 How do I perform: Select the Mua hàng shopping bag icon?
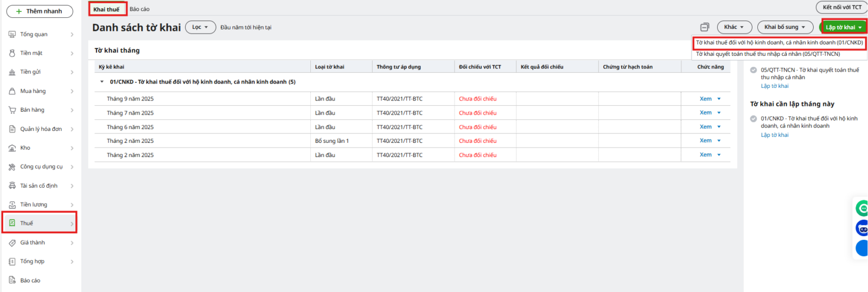pyautogui.click(x=12, y=91)
